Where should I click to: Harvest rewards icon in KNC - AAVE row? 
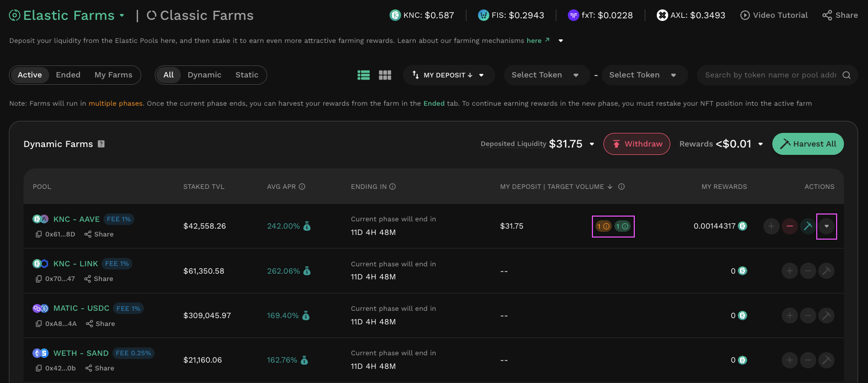pos(808,226)
